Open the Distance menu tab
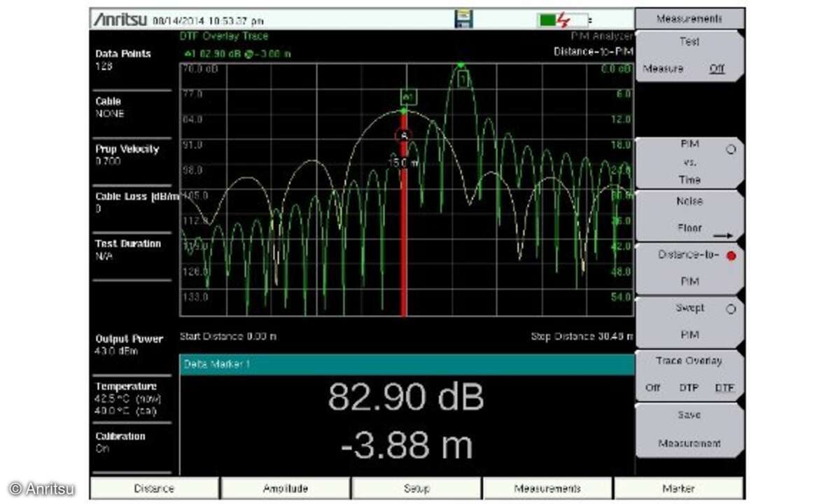Viewport: 840px width, 504px height. [x=154, y=488]
